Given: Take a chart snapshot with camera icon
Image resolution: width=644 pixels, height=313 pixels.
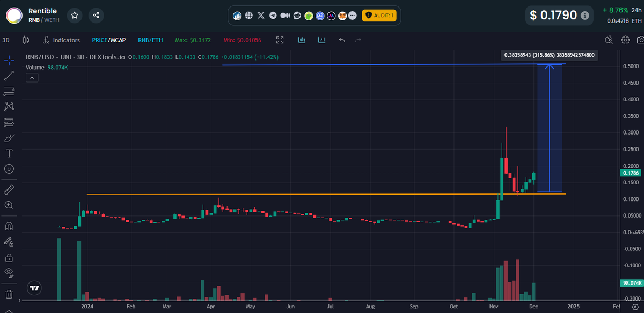Looking at the screenshot, I should point(640,40).
